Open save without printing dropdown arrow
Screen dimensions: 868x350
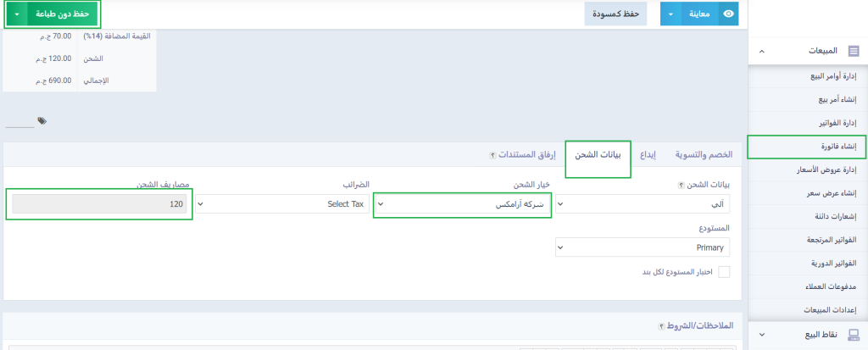[x=17, y=14]
